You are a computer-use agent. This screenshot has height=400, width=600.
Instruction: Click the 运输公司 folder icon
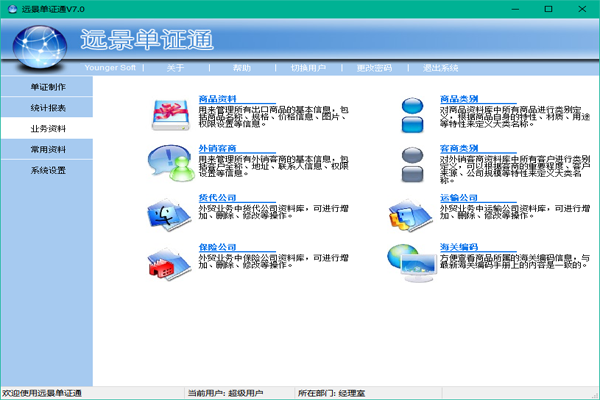(411, 215)
